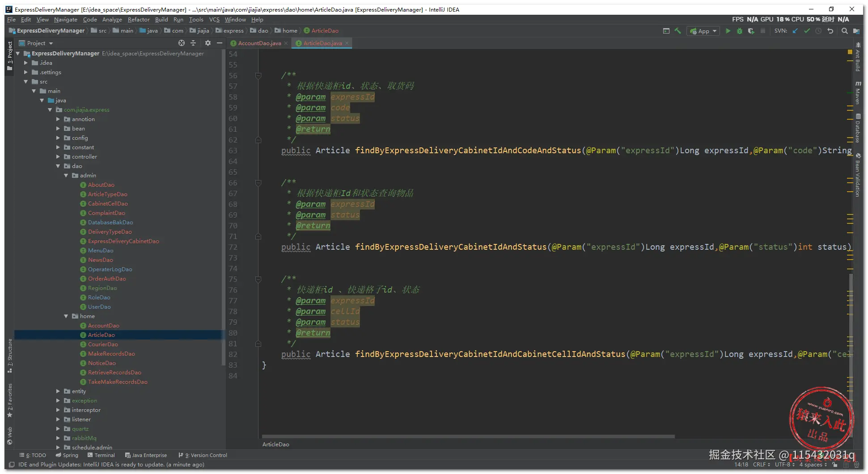
Task: Collapse the src folder
Action: coord(26,82)
